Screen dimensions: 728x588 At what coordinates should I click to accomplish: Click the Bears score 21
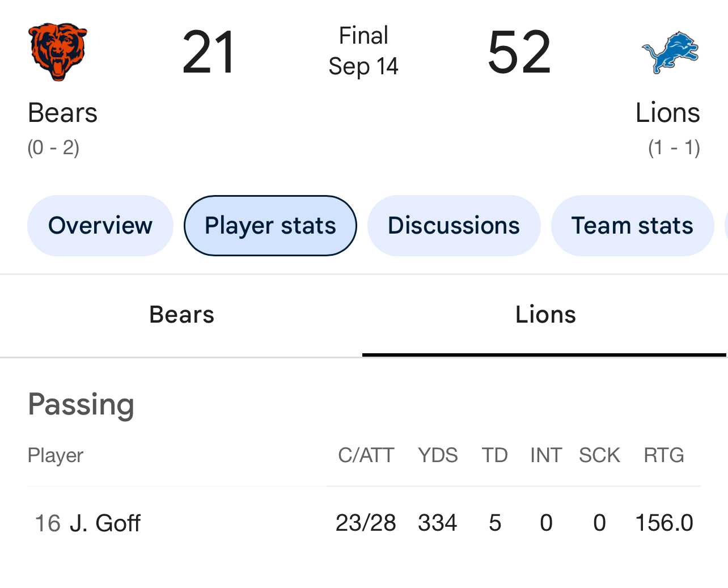[209, 53]
